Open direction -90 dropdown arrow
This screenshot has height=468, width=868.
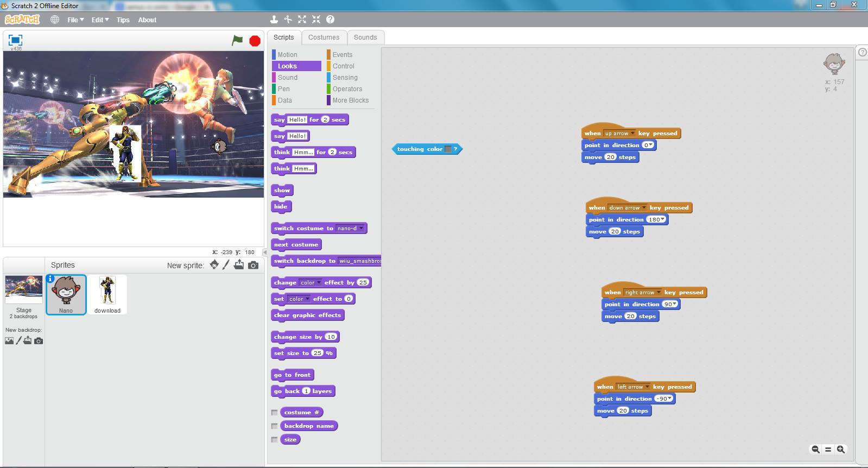(x=670, y=399)
